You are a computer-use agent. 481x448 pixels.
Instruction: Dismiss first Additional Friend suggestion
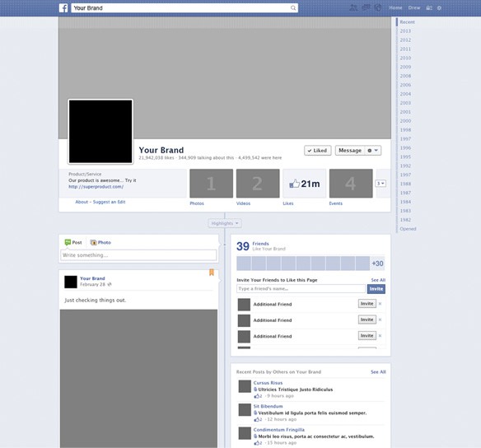click(380, 304)
